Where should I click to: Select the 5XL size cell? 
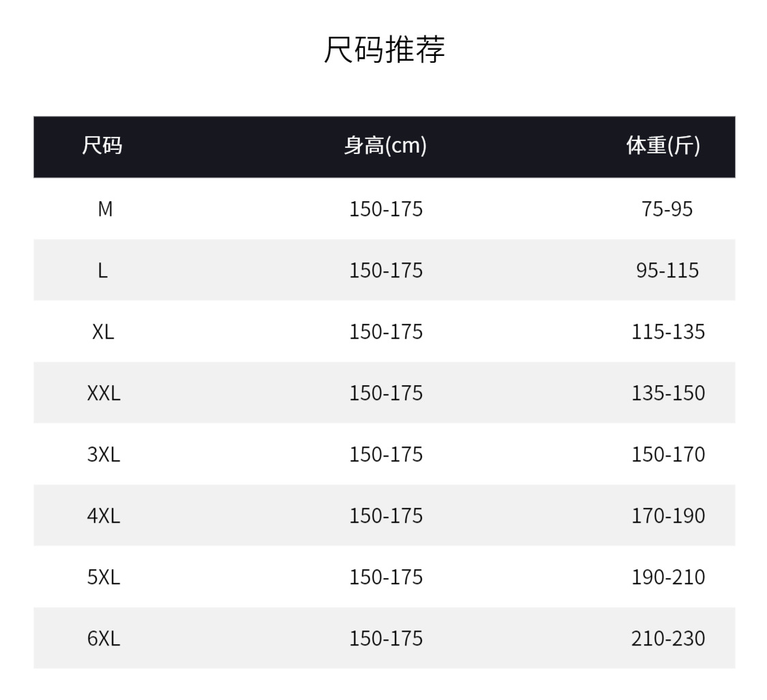104,577
